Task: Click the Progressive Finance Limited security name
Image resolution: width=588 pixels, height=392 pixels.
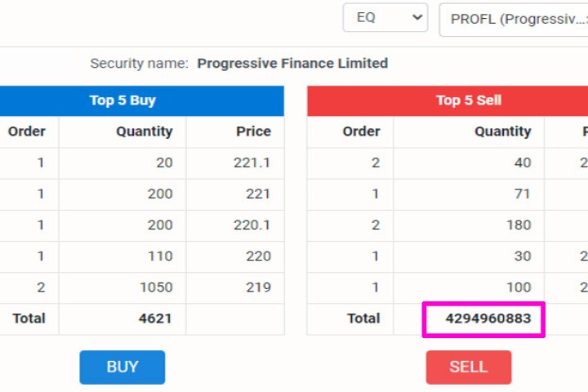Action: coord(292,63)
